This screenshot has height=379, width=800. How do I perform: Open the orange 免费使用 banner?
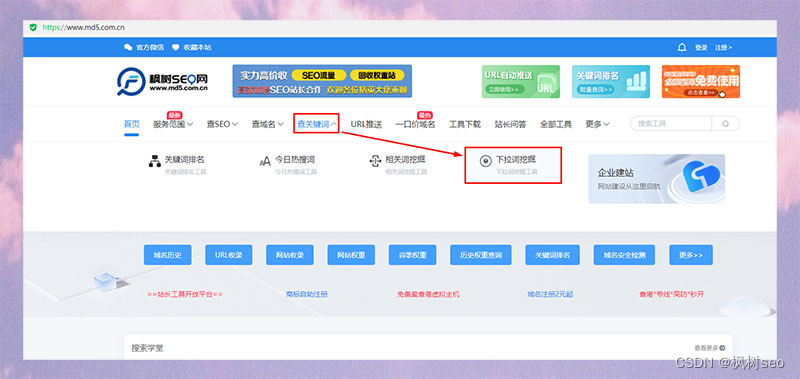click(x=701, y=81)
